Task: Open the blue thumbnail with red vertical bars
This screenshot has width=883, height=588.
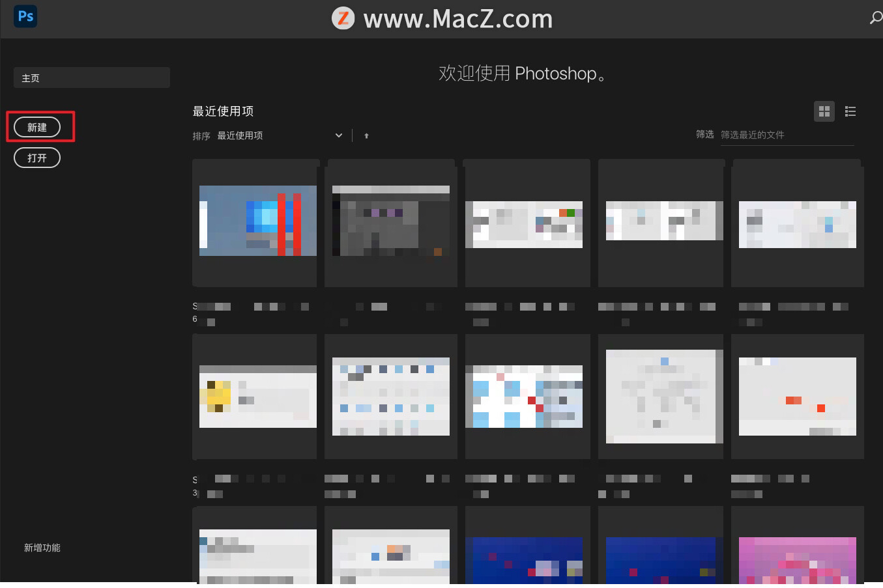Action: point(258,221)
